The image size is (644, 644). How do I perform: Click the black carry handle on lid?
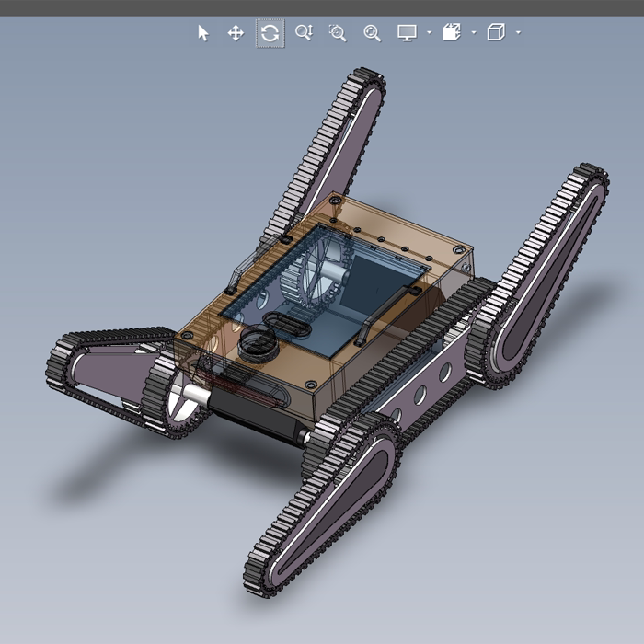pos(388,315)
